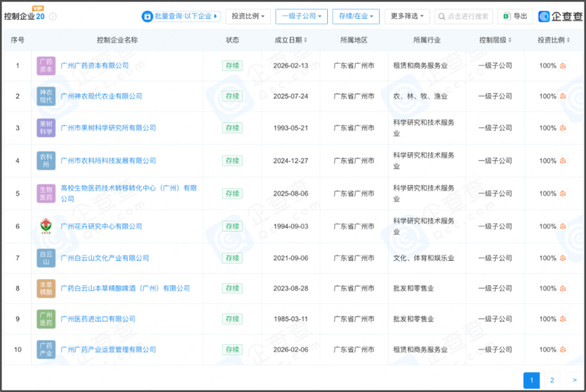Open equity chart icon for 花卉研究中心 row

point(563,226)
